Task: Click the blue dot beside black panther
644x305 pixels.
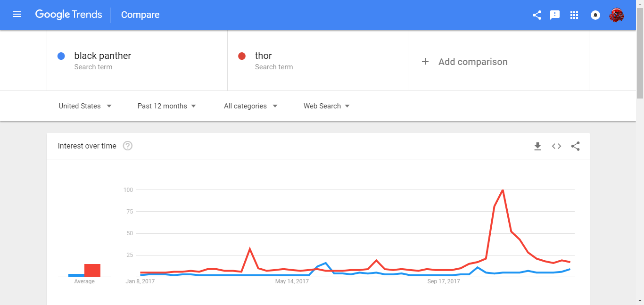Action: coord(61,56)
